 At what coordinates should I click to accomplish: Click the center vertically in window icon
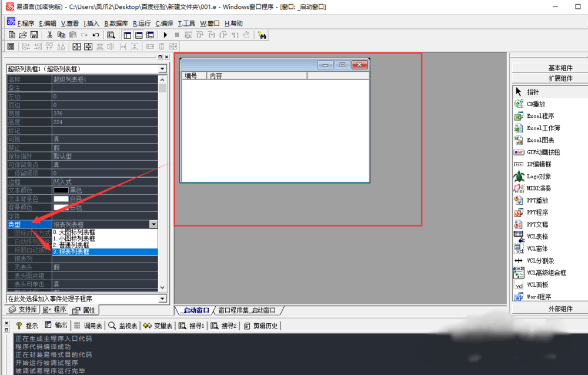point(88,47)
